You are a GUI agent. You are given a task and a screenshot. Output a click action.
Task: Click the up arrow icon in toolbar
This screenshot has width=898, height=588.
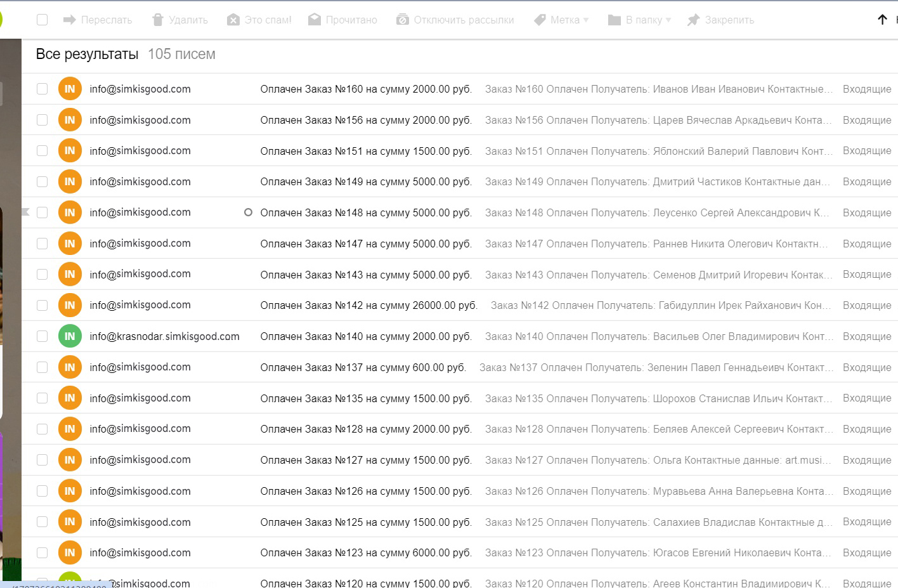tap(882, 20)
